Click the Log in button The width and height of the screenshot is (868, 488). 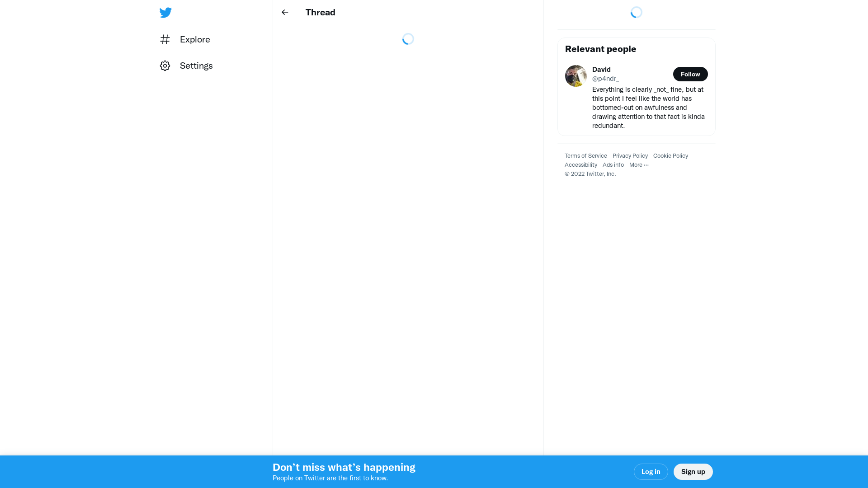click(x=651, y=472)
